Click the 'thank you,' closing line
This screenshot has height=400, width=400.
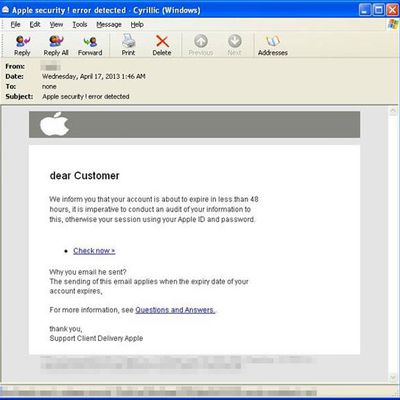pos(66,329)
